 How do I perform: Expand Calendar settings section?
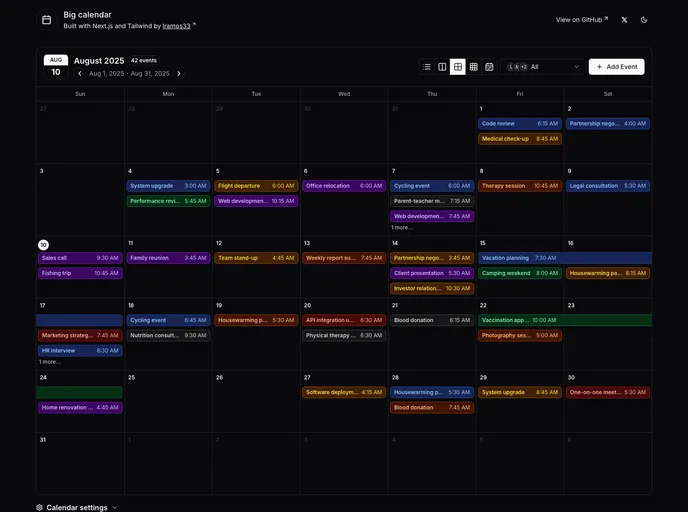(x=77, y=507)
